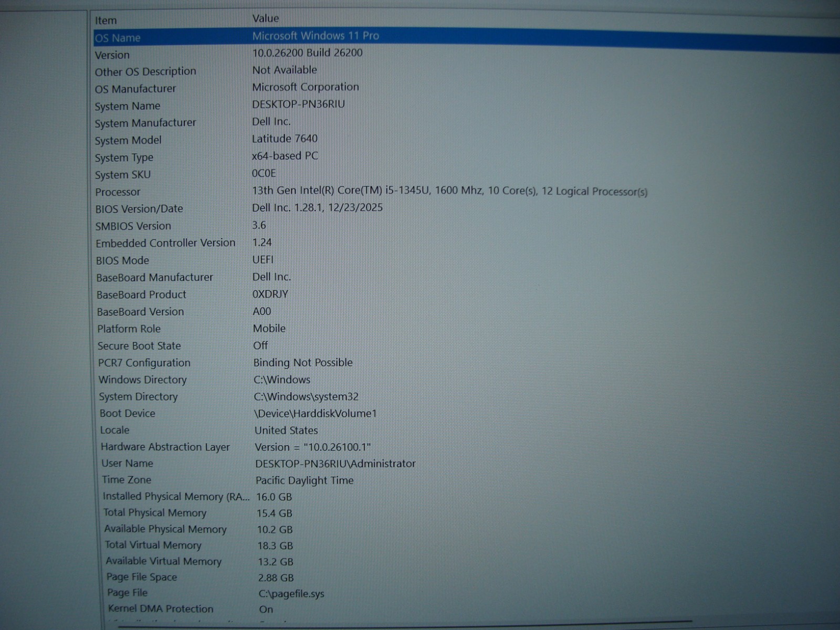Image resolution: width=840 pixels, height=630 pixels.
Task: Click the 3.6 SMBIOS value
Action: pyautogui.click(x=259, y=225)
